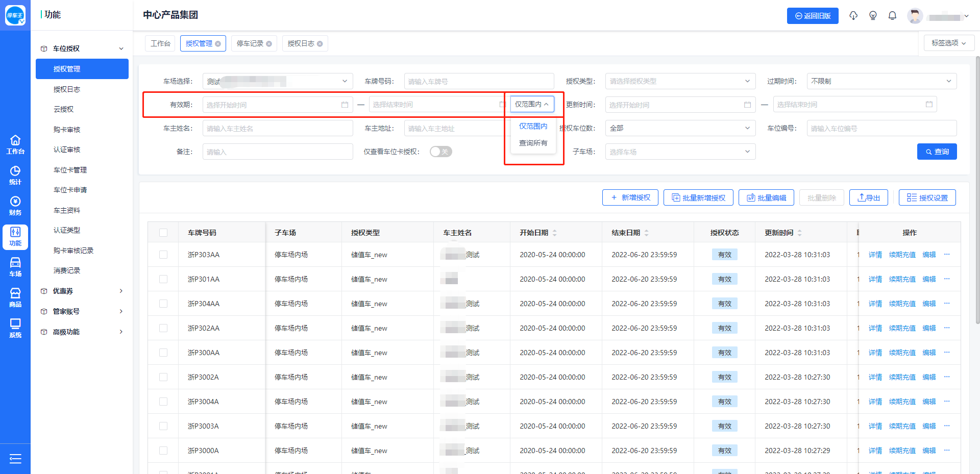Click the 车牌号码 input field
Screen dimensions: 980x474
(x=479, y=81)
